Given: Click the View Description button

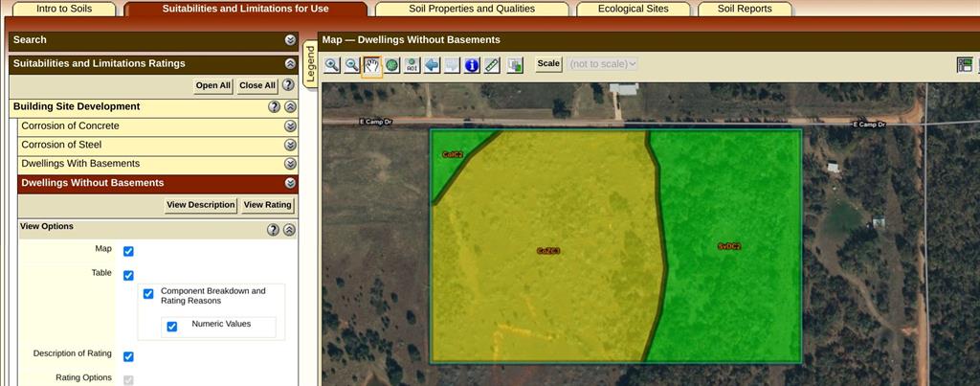Looking at the screenshot, I should pos(201,205).
